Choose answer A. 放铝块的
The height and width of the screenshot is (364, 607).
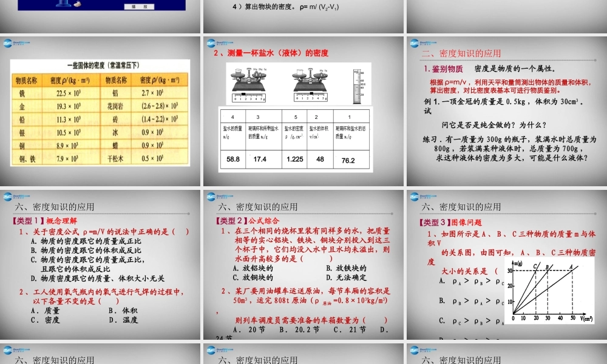click(253, 268)
